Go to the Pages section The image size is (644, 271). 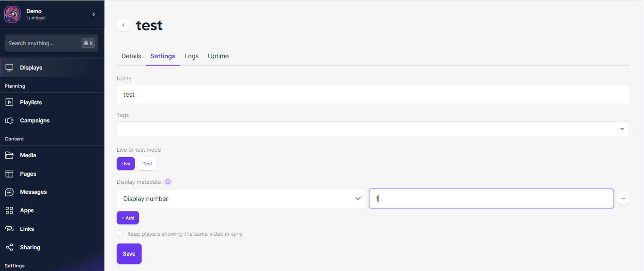point(27,173)
